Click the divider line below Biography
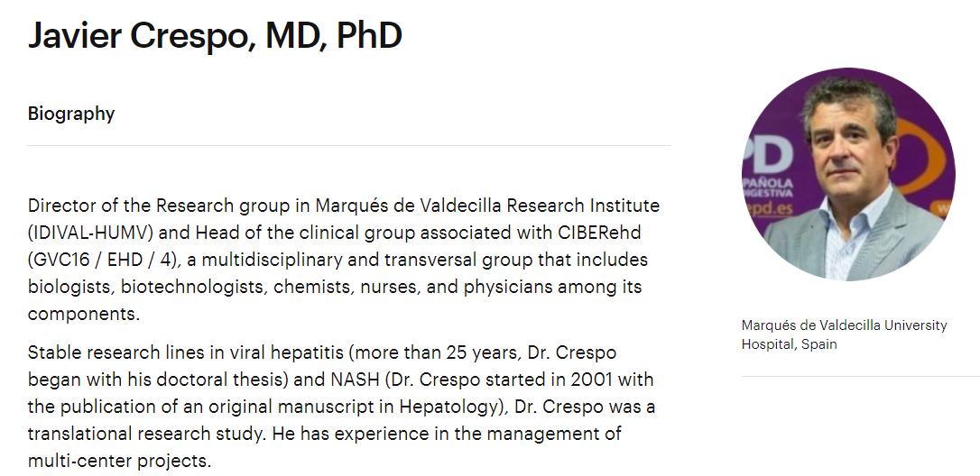This screenshot has width=980, height=476. click(348, 145)
